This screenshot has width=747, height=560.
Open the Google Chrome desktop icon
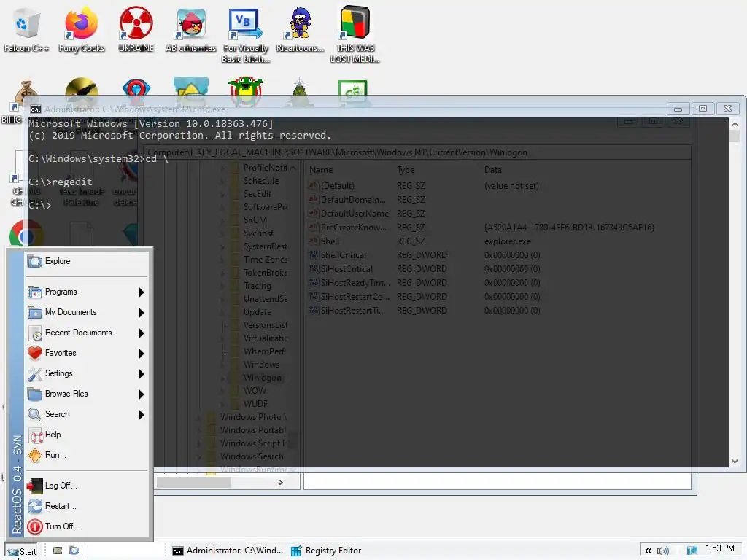(26, 234)
